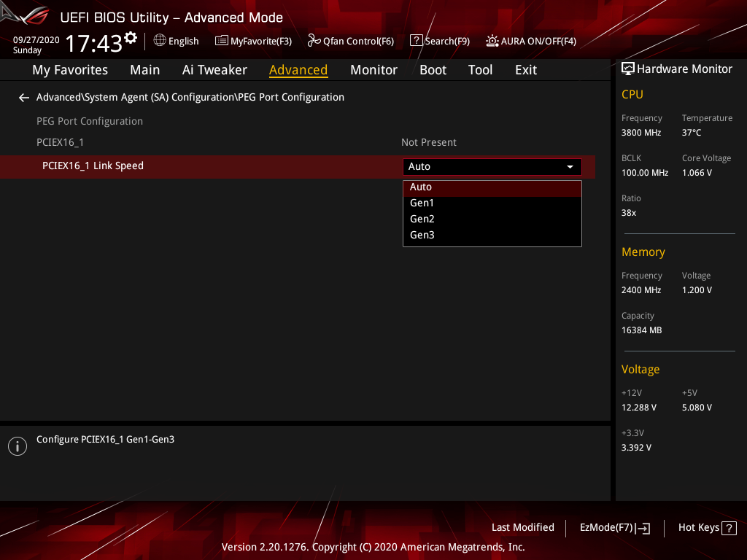Click the Memory voltage 1.200 V value
The height and width of the screenshot is (560, 747).
697,290
